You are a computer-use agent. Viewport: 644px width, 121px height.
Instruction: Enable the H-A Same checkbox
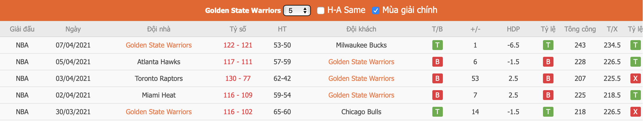pos(321,10)
